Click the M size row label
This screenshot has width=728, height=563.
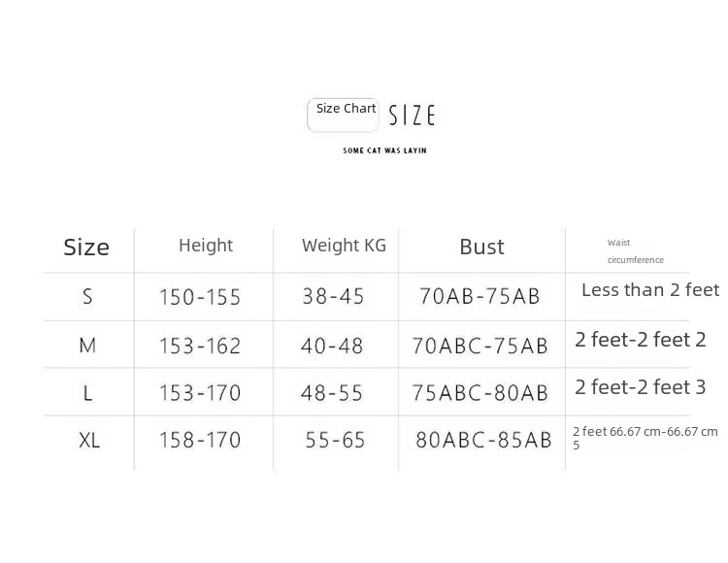[x=87, y=346]
